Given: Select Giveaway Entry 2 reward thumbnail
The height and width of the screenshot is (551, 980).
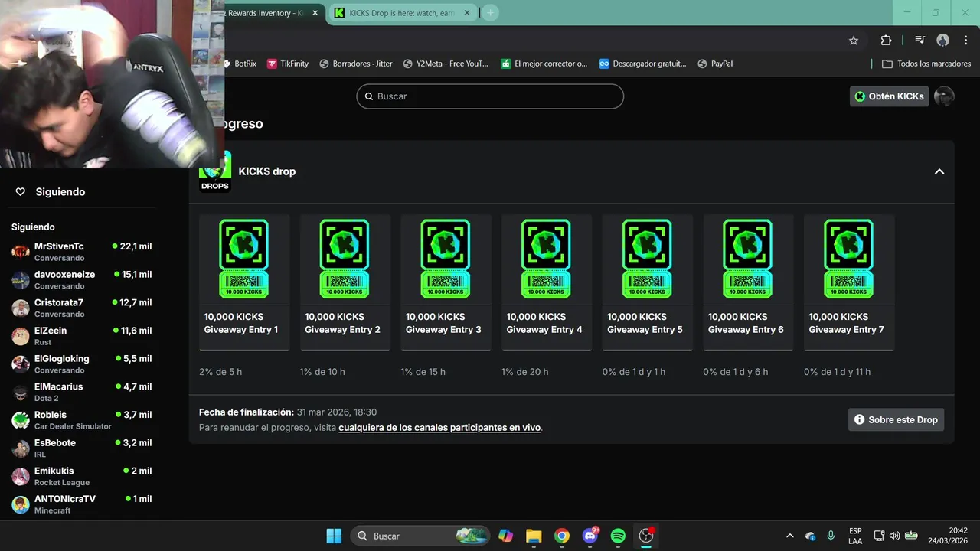Looking at the screenshot, I should 345,259.
